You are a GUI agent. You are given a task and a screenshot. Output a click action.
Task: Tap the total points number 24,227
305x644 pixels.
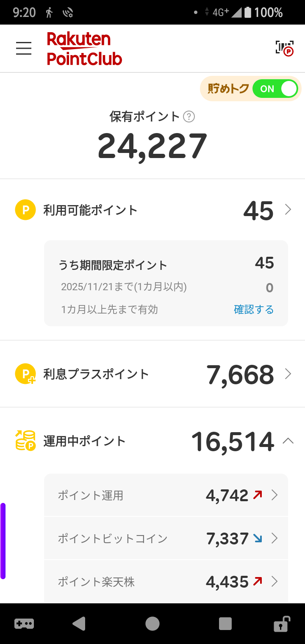click(x=152, y=146)
